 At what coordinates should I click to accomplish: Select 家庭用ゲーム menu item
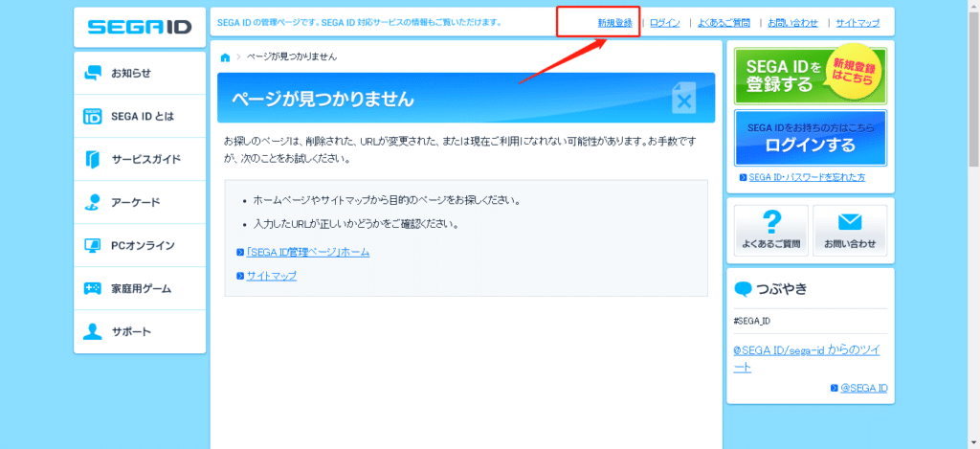point(140,289)
